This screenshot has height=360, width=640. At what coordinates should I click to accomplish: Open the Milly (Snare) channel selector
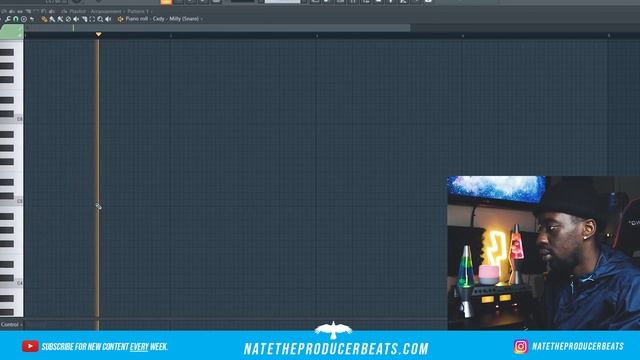point(184,19)
